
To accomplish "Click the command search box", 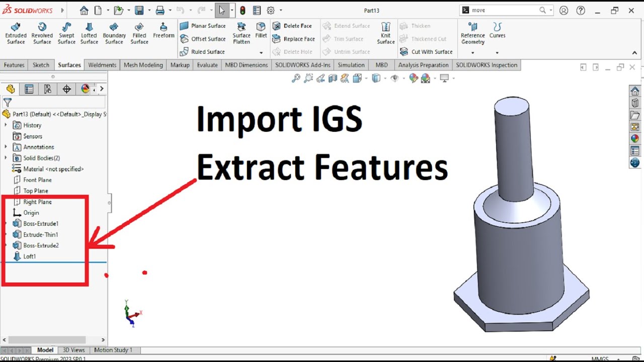I will 506,10.
